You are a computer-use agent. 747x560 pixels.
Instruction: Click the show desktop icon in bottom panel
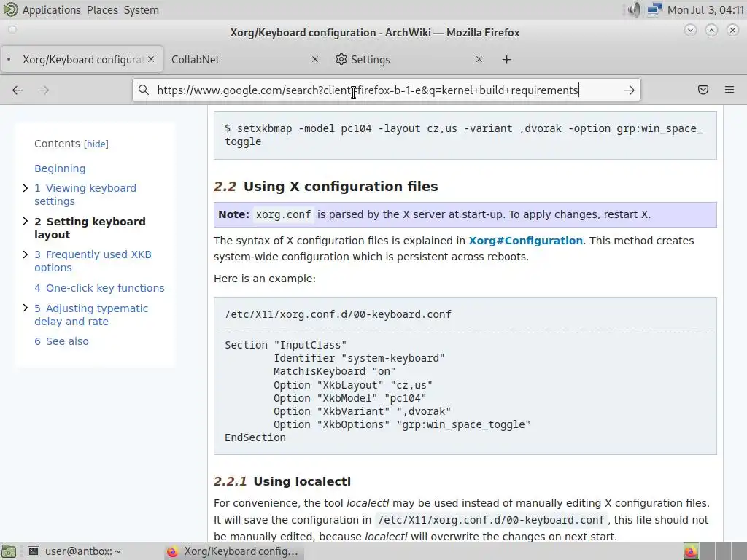click(9, 551)
